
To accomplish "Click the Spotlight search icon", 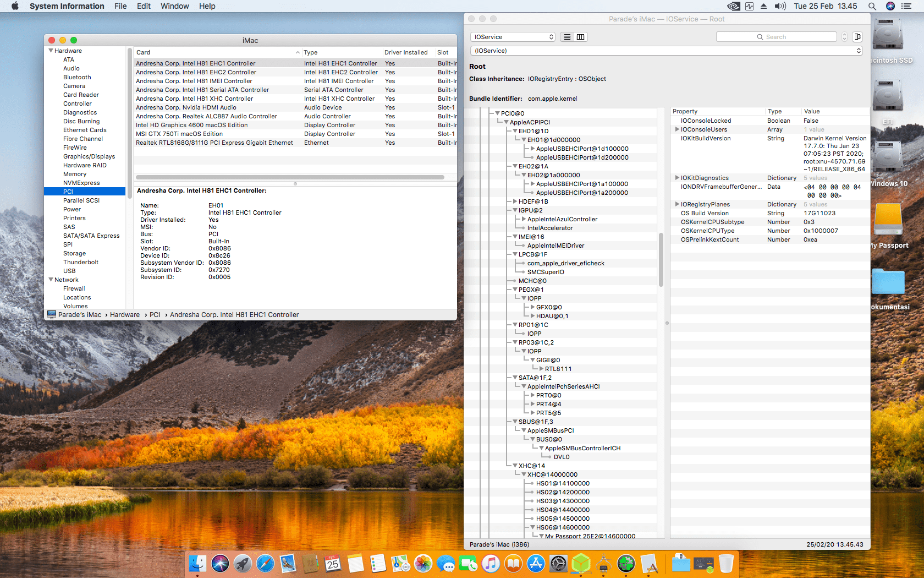I will coord(872,6).
